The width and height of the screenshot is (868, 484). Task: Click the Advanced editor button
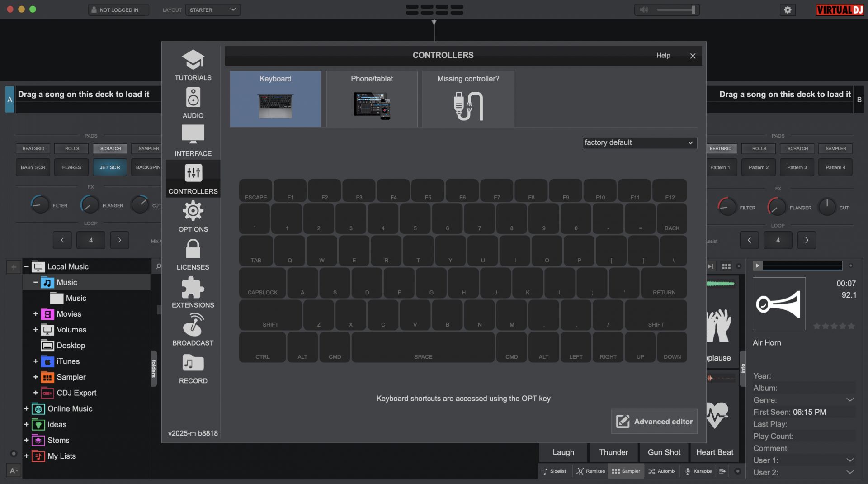(654, 422)
